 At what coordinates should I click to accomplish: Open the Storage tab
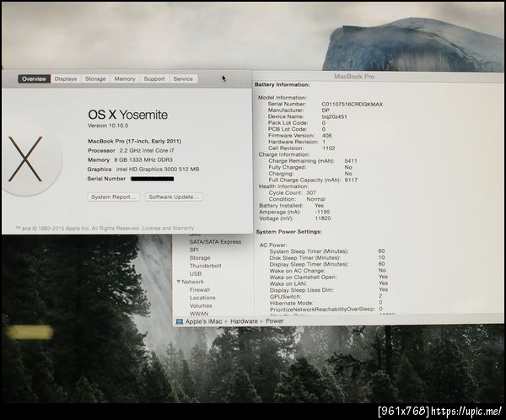click(x=95, y=78)
